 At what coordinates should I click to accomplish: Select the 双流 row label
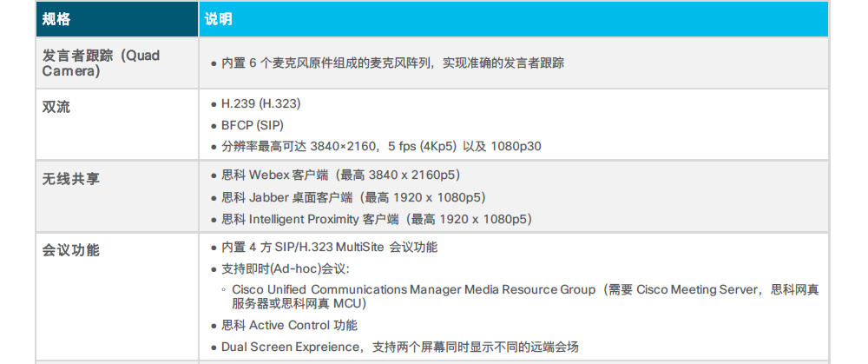[x=56, y=105]
